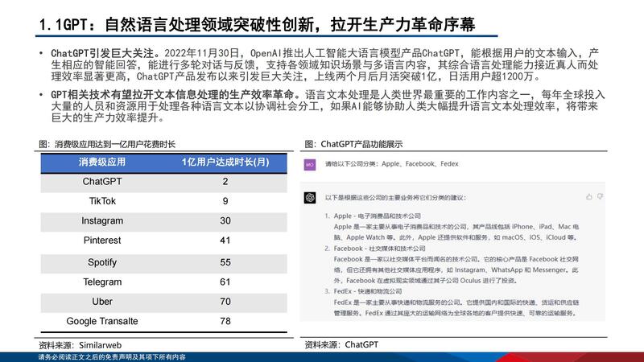Click the 资料来源：ChatGPT source text
The height and width of the screenshot is (362, 644).
point(341,344)
